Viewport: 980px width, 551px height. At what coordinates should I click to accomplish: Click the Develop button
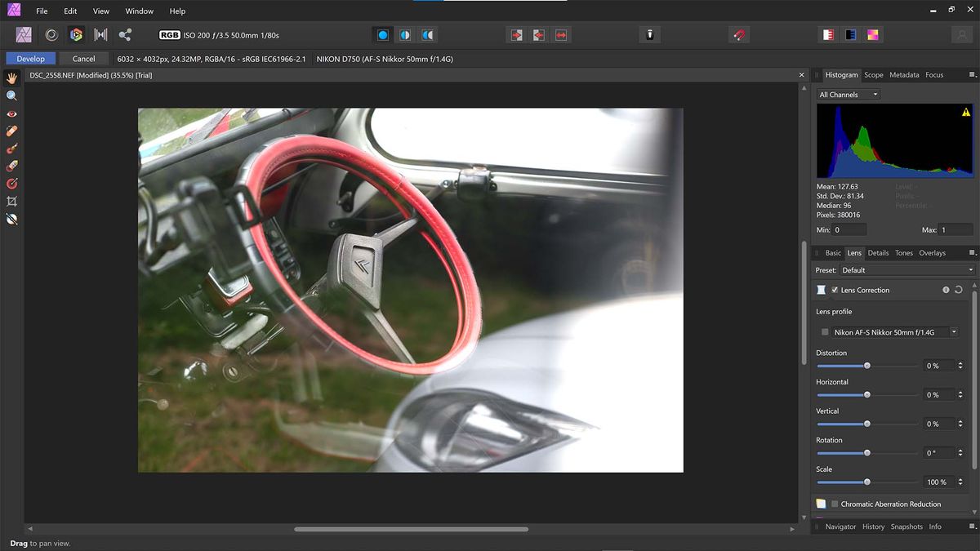point(31,59)
